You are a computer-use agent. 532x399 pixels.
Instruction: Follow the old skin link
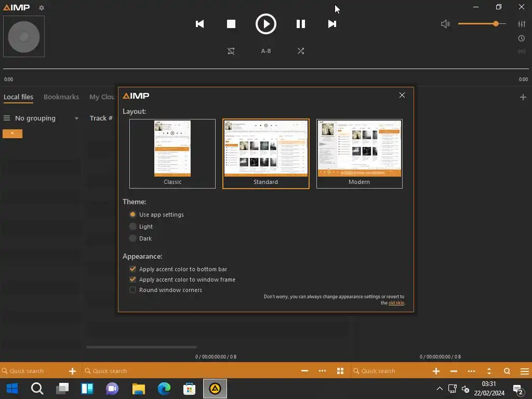tap(396, 303)
